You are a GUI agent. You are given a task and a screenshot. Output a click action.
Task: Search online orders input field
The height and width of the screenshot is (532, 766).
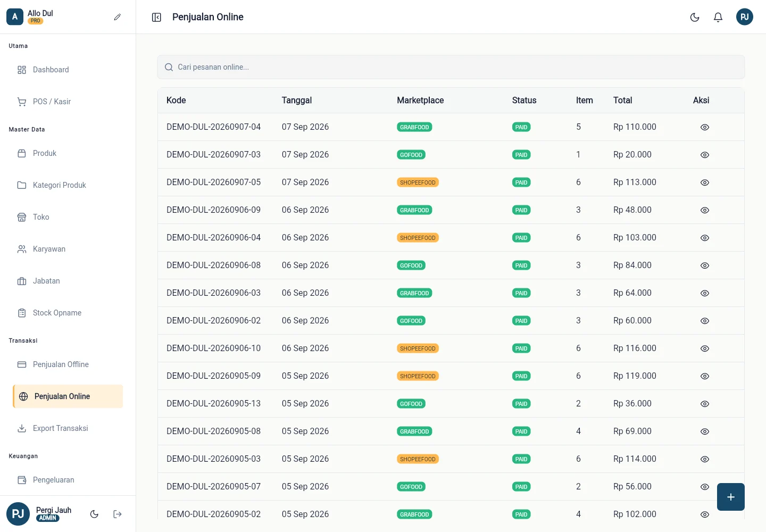click(x=451, y=67)
